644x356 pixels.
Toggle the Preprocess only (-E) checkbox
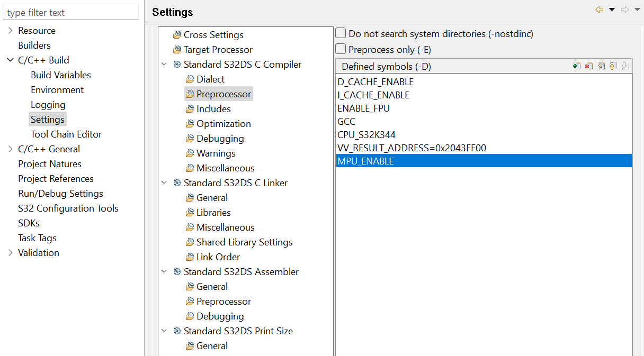[341, 49]
